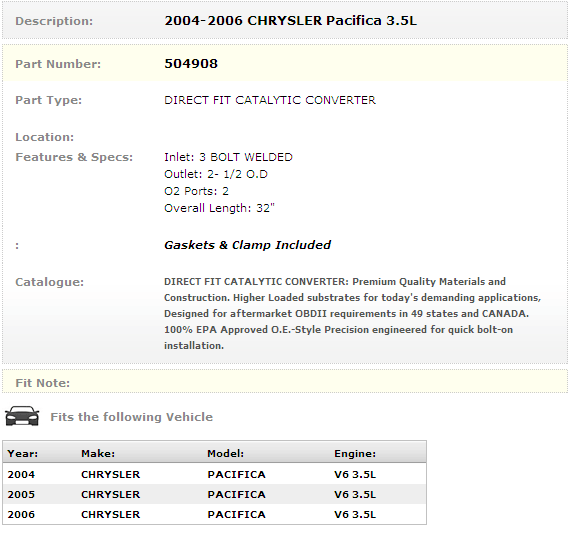Click the Year: column header
570x546 pixels.
23,454
